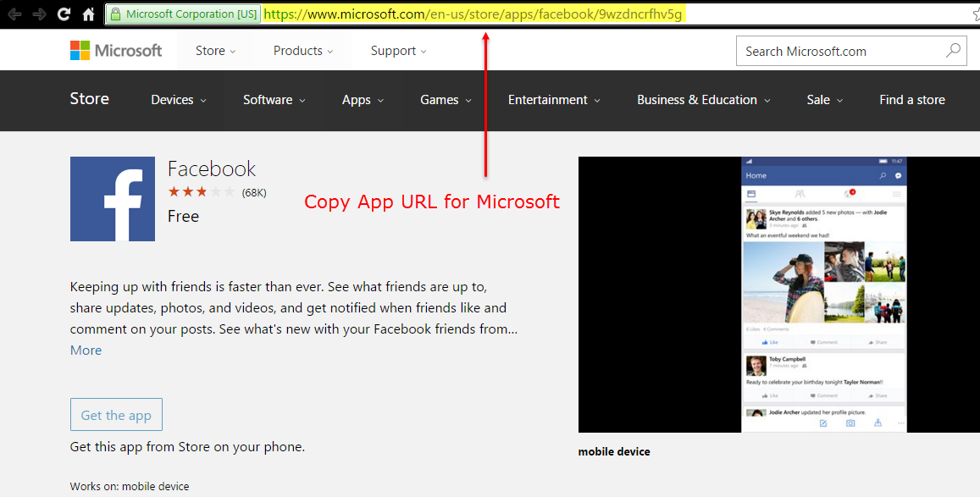Expand the Entertainment menu
Image resolution: width=980 pixels, height=497 pixels.
coord(554,100)
